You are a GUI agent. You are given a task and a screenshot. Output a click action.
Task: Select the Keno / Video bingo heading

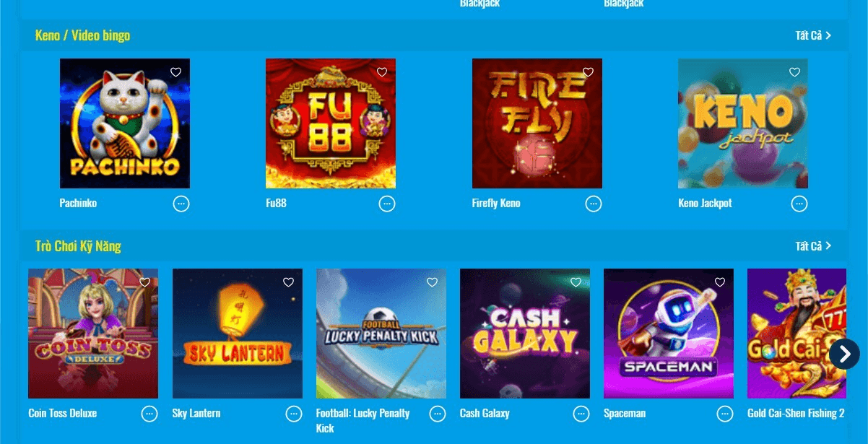click(x=82, y=35)
